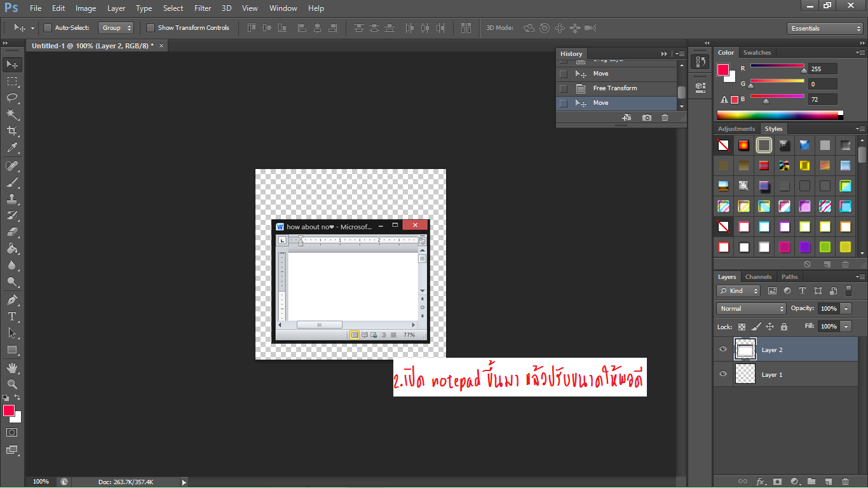
Task: Toggle lock all for layer
Action: [x=784, y=327]
